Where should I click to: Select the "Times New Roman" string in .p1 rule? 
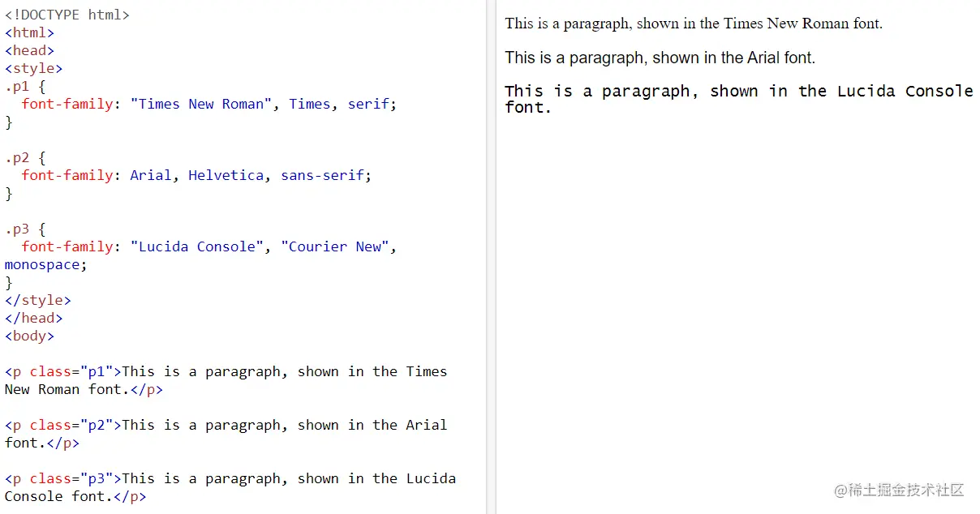click(201, 104)
